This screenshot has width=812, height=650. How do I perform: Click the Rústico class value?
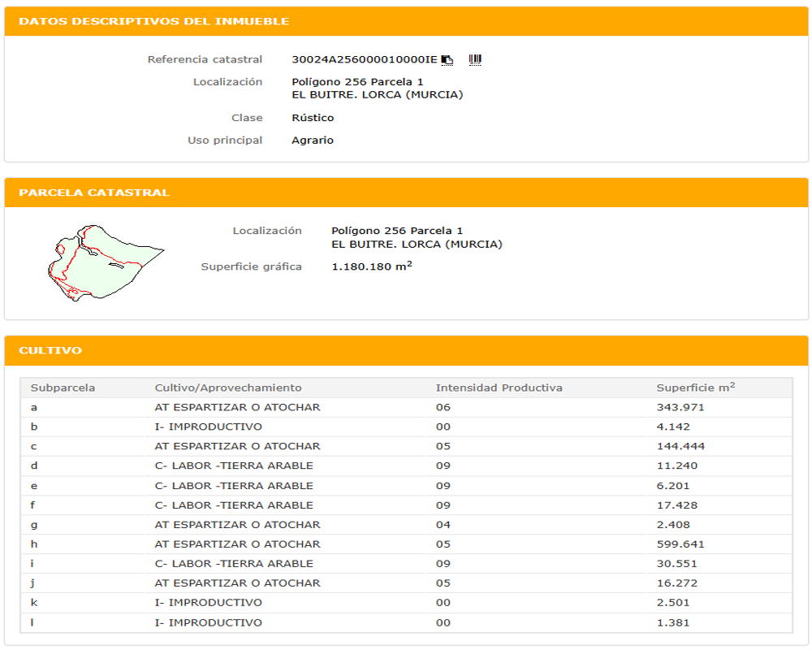click(313, 118)
